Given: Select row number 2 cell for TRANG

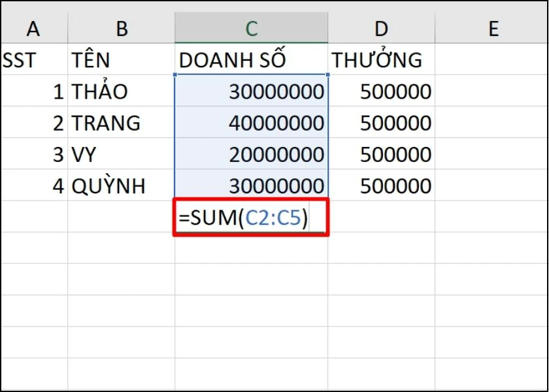Looking at the screenshot, I should pos(34,122).
